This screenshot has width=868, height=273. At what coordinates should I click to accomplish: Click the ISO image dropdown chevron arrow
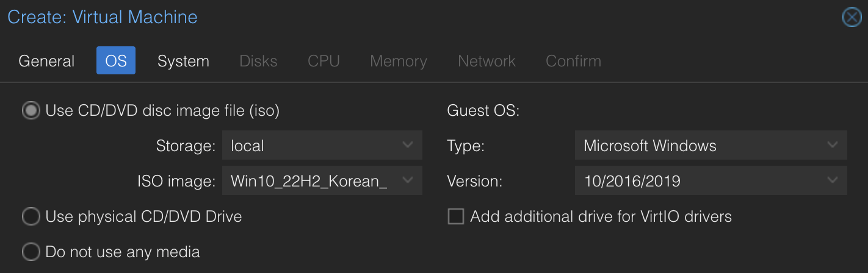pos(408,181)
